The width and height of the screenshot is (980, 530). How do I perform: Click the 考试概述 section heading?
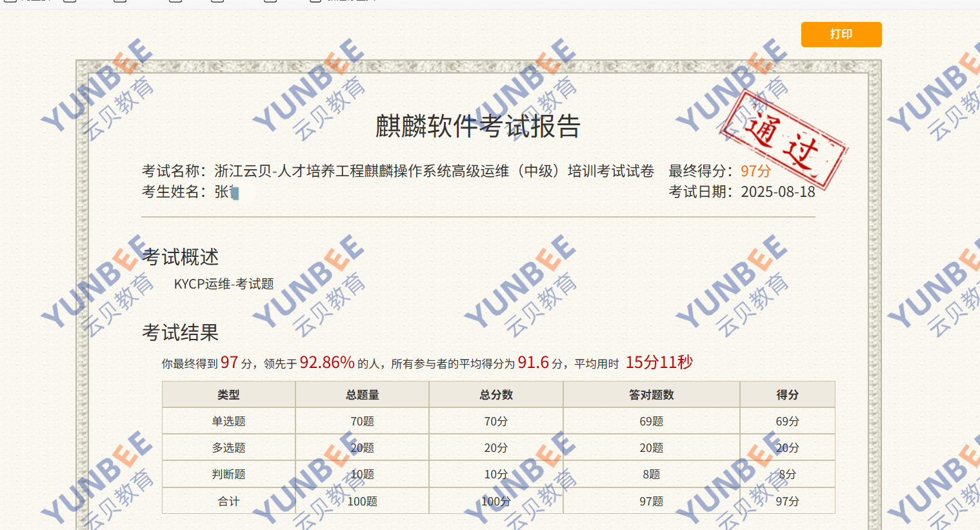tap(180, 257)
